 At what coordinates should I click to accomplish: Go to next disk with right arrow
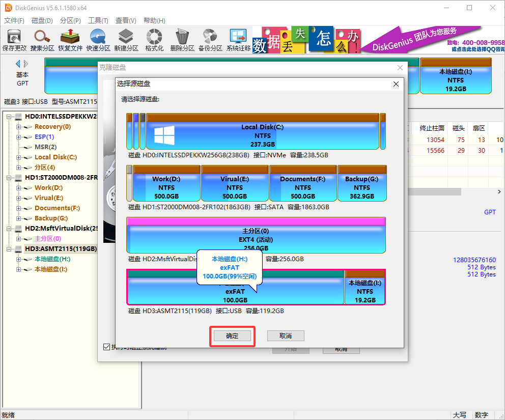[x=26, y=64]
